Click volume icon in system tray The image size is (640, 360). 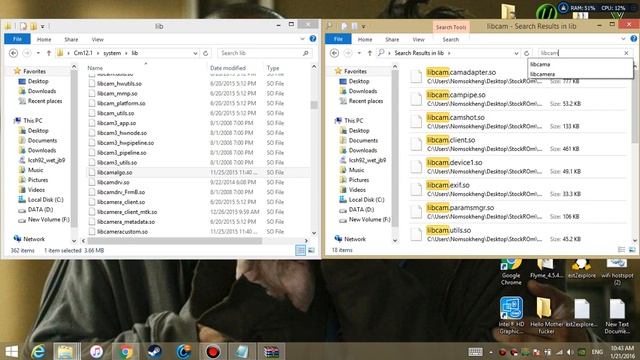click(x=570, y=352)
